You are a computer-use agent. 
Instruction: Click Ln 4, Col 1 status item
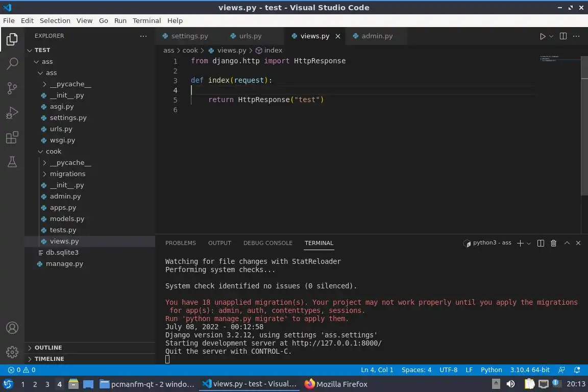(377, 370)
